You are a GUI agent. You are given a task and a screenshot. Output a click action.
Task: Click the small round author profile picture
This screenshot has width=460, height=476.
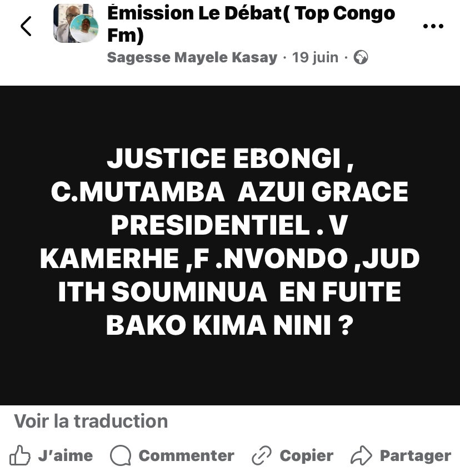[85, 29]
